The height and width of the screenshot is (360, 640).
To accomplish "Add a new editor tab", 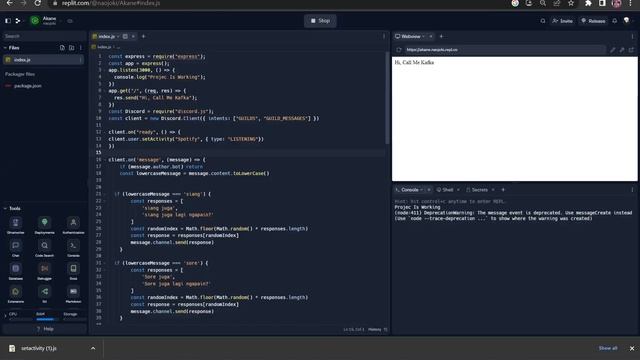I will [x=143, y=36].
